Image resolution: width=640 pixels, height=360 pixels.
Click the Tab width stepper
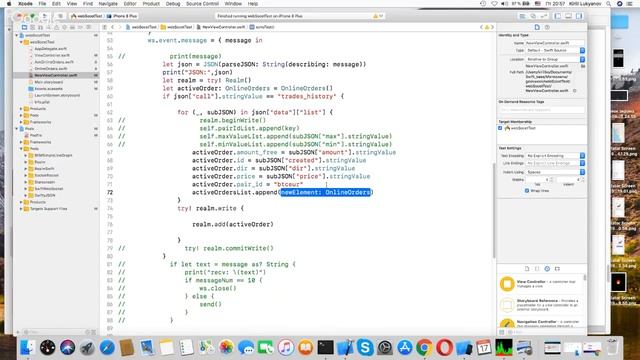coord(551,180)
